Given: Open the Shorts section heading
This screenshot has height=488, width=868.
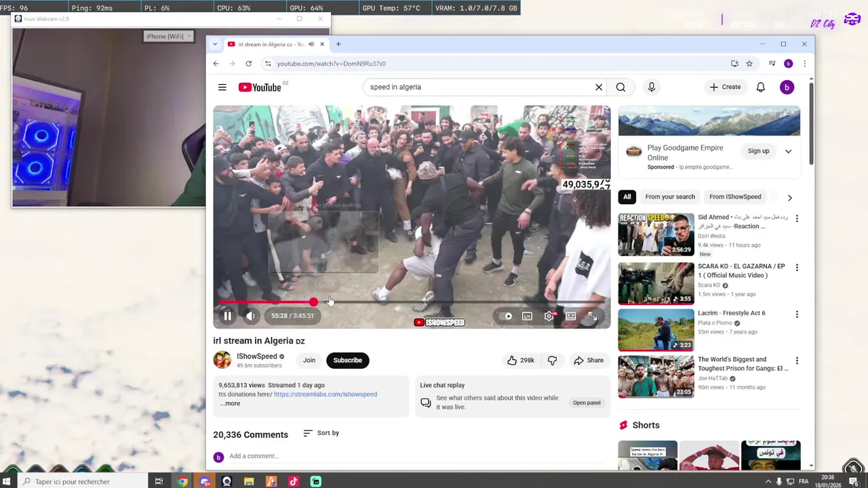Looking at the screenshot, I should pos(646,425).
